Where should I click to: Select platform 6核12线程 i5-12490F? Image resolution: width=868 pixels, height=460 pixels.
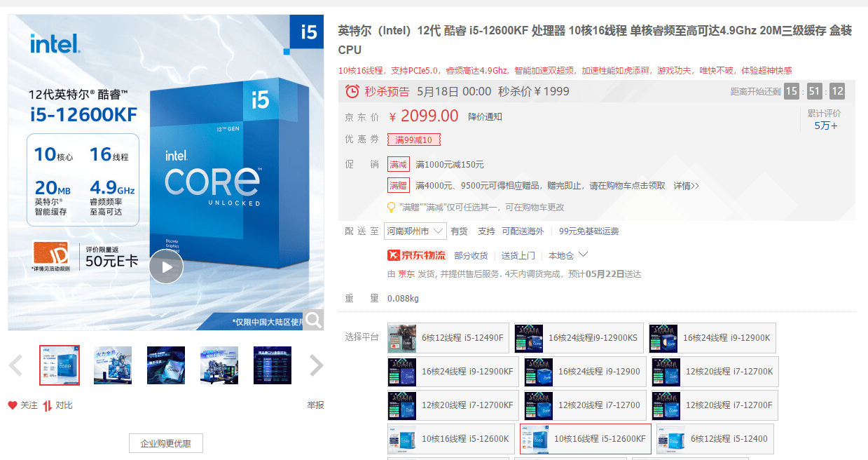click(448, 338)
